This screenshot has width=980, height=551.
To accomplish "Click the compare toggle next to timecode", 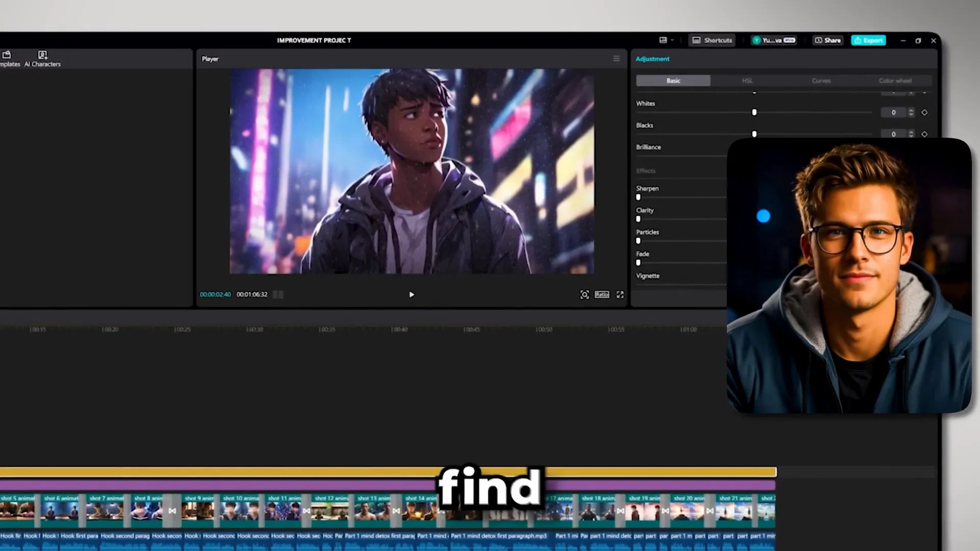I will click(278, 294).
